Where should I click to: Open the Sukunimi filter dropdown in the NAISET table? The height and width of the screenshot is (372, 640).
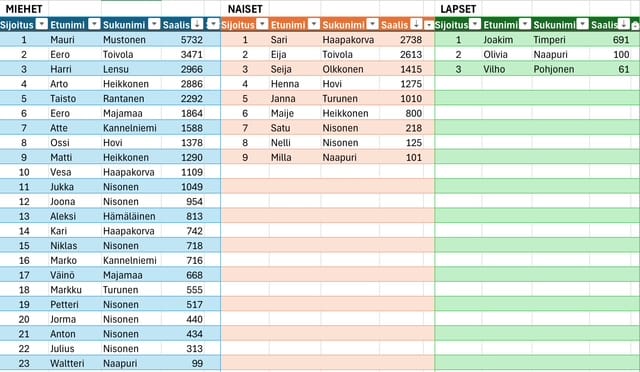coord(373,24)
